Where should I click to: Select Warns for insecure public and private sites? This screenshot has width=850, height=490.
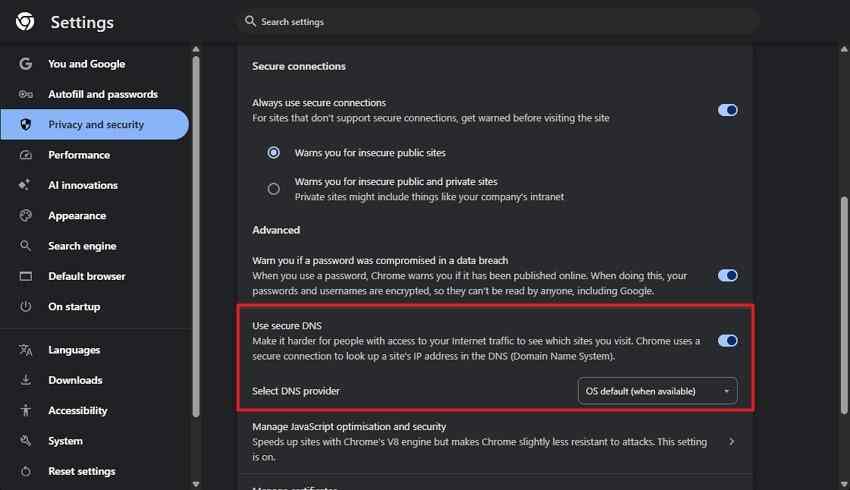tap(274, 189)
